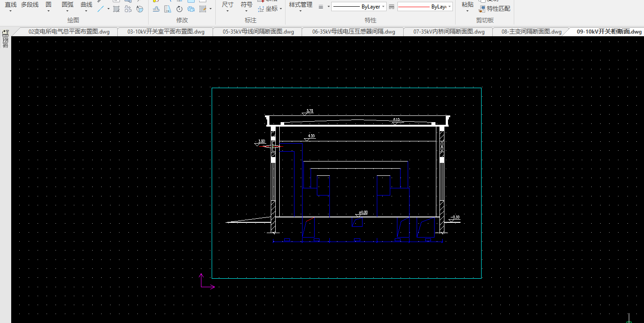Click the blue copy objects icon

tap(191, 9)
